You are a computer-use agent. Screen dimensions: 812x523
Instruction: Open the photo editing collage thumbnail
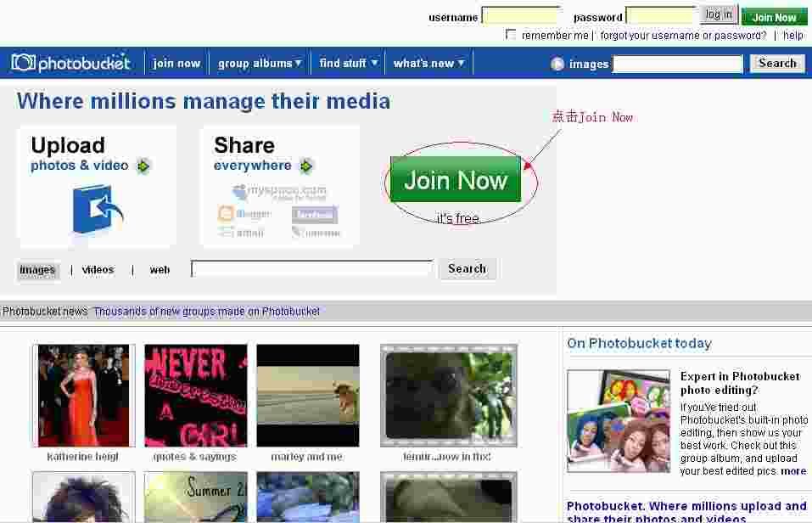619,420
